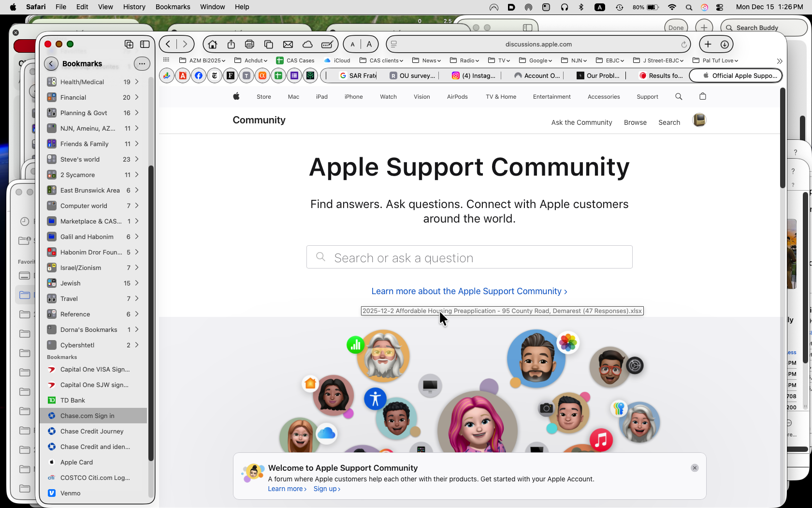
Task: Make page text smaller with small A
Action: coord(353,45)
